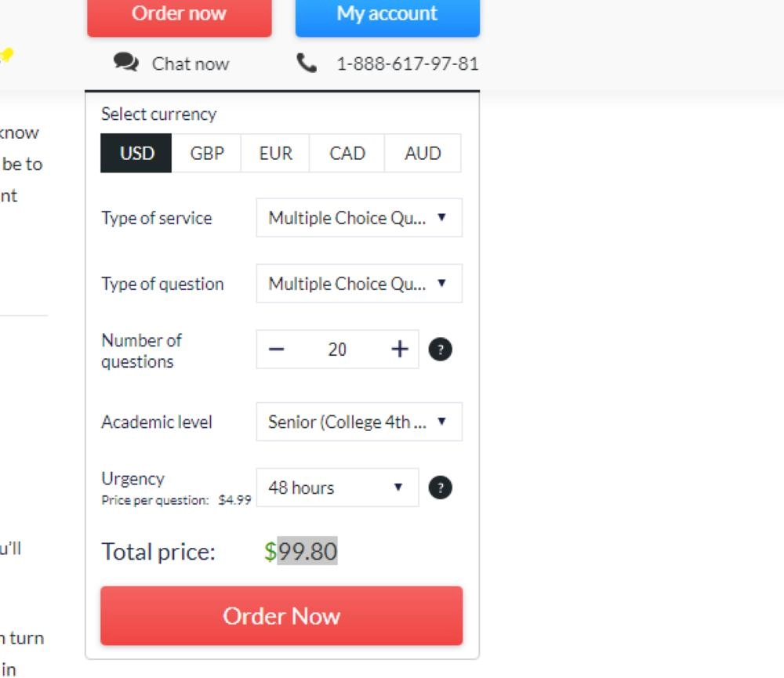The height and width of the screenshot is (678, 784).
Task: Open the help tooltip beside Urgency
Action: point(441,488)
